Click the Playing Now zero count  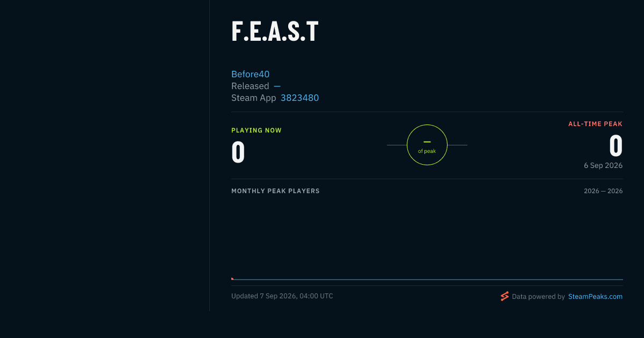238,152
